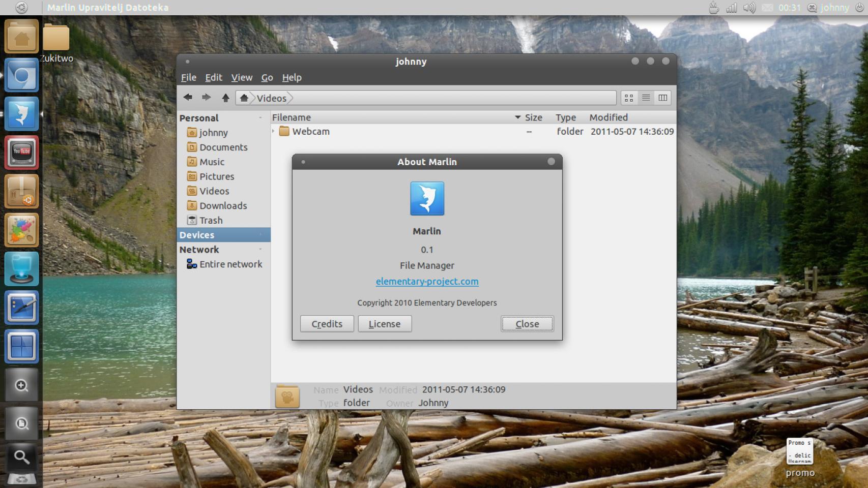Image resolution: width=868 pixels, height=488 pixels.
Task: Click the Back arrow in toolbar
Action: [188, 98]
